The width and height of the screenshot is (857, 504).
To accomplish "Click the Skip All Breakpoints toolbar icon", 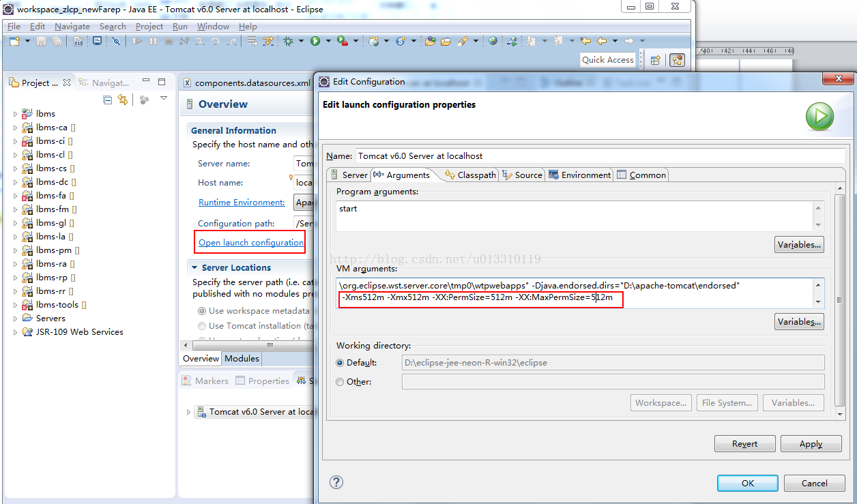I will 117,41.
